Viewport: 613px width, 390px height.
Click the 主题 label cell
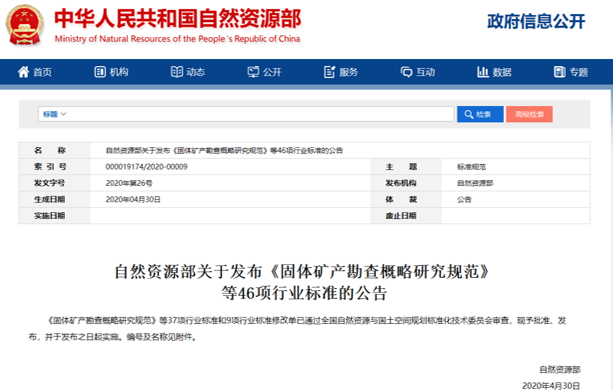(406, 167)
